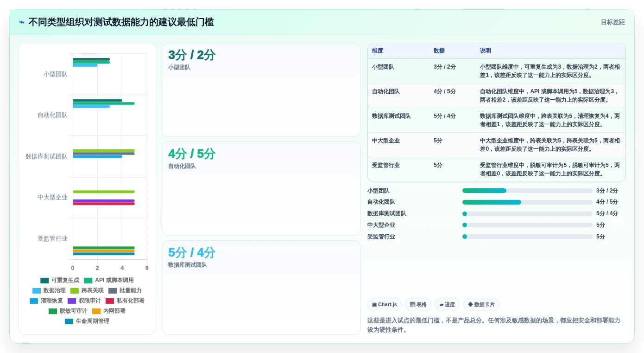Toggle 跨表关联 legend entry
The width and height of the screenshot is (644, 353).
87,290
